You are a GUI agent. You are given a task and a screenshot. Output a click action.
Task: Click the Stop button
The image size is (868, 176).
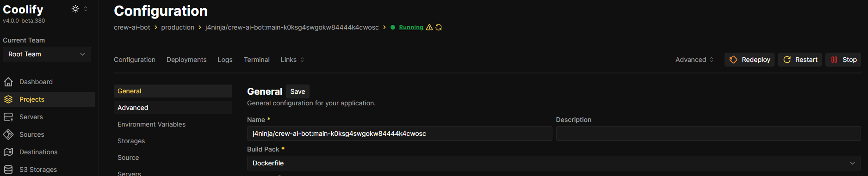point(843,60)
